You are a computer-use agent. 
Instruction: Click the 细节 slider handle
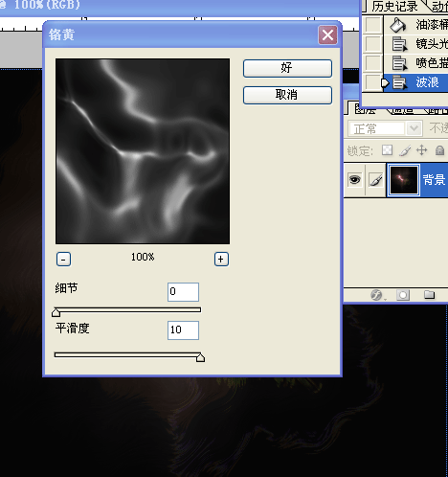tap(56, 312)
